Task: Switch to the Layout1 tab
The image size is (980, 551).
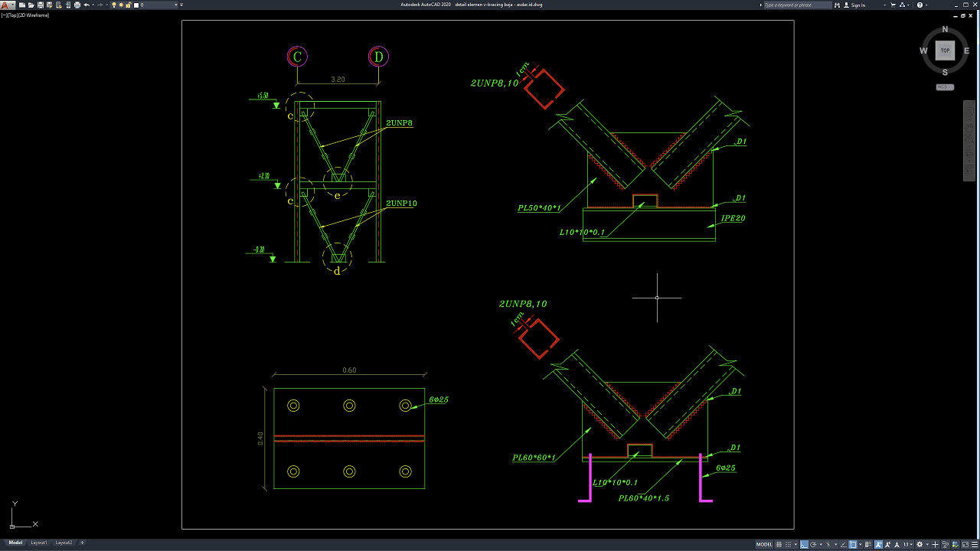Action: coord(39,543)
